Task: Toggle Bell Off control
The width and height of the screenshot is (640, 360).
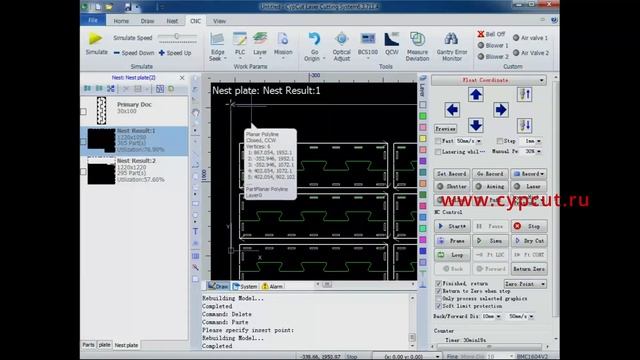Action: [x=491, y=34]
